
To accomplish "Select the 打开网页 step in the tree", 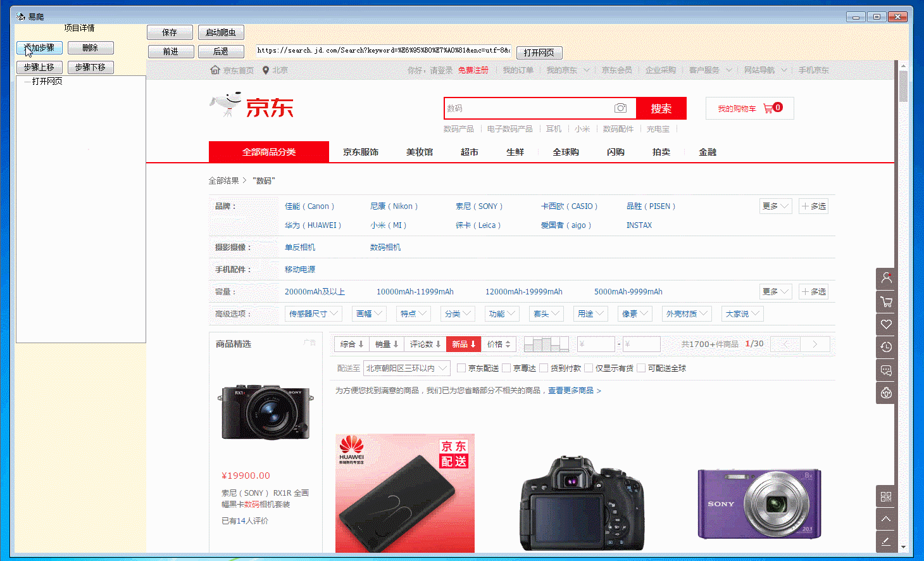I will point(47,81).
